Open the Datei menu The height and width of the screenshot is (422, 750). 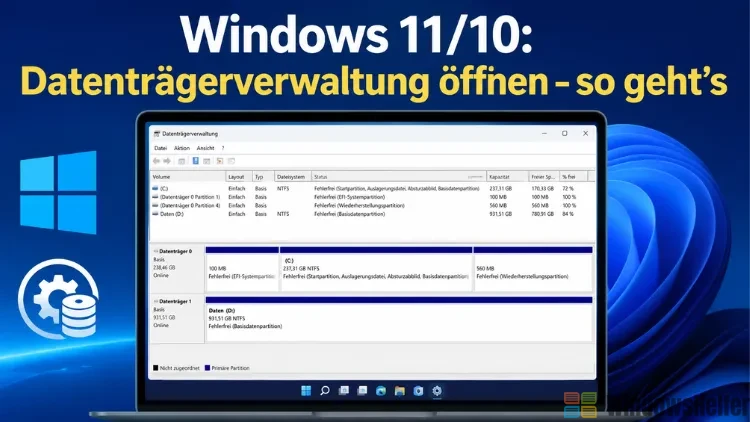[x=160, y=148]
